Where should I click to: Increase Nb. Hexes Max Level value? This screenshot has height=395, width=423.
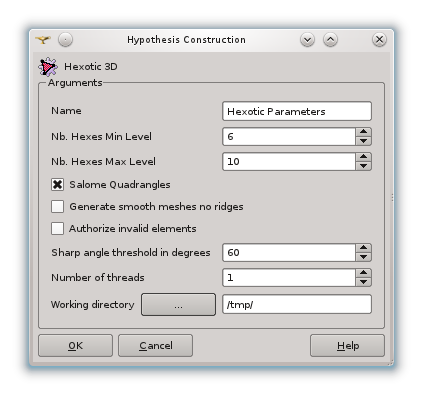click(x=363, y=157)
